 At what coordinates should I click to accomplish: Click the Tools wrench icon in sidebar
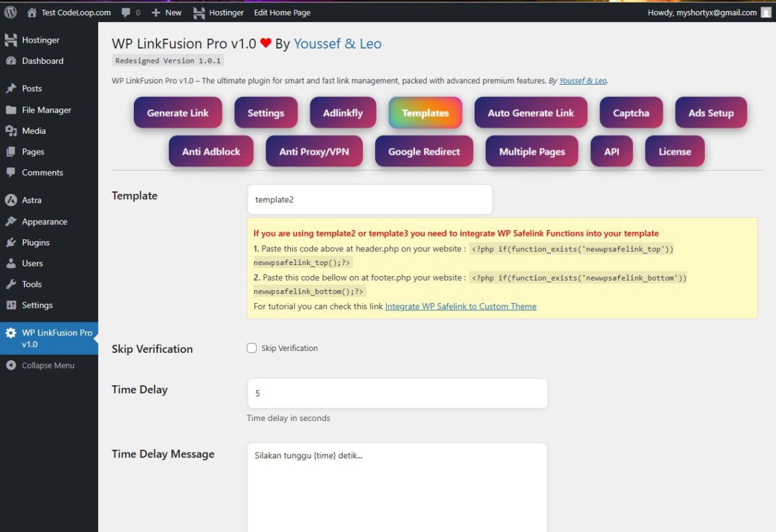11,284
